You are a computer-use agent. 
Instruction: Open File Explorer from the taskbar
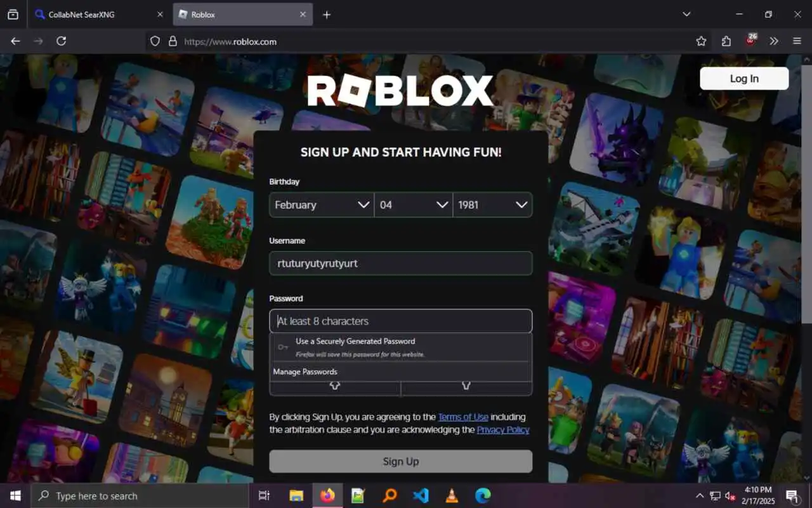click(x=296, y=496)
